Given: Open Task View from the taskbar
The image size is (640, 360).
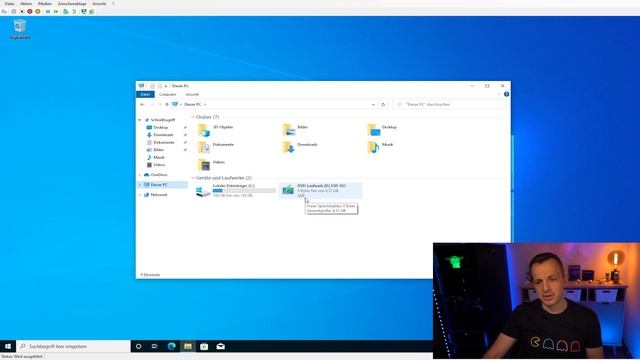Looking at the screenshot, I should [155, 346].
